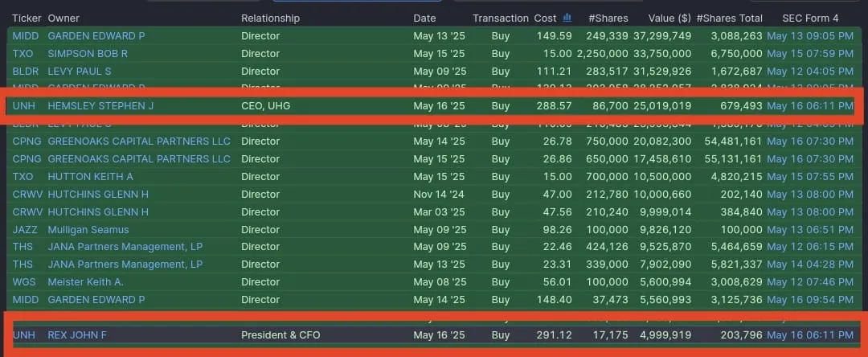Screen dimensions: 868x357
Task: Open the May 16 06:11 PM filing in the Rex row
Action: (x=810, y=334)
